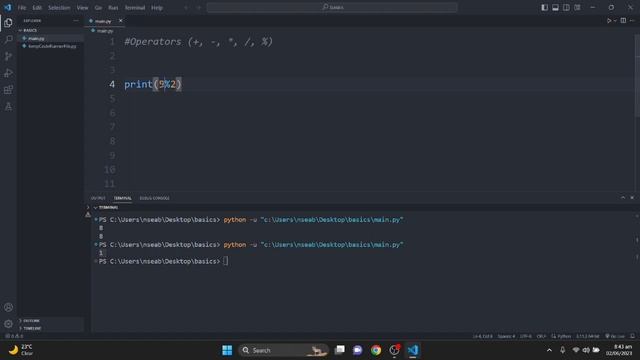
Task: Open the Selection menu
Action: pyautogui.click(x=59, y=7)
